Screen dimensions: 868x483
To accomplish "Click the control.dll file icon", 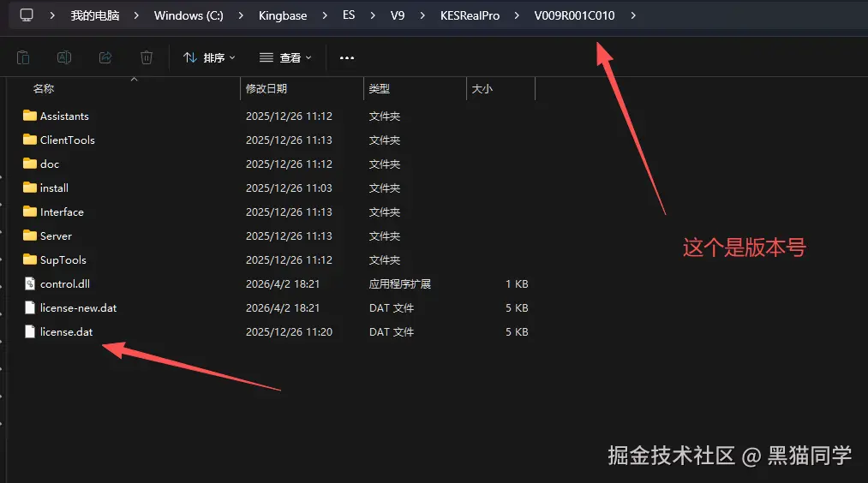I will tap(30, 283).
